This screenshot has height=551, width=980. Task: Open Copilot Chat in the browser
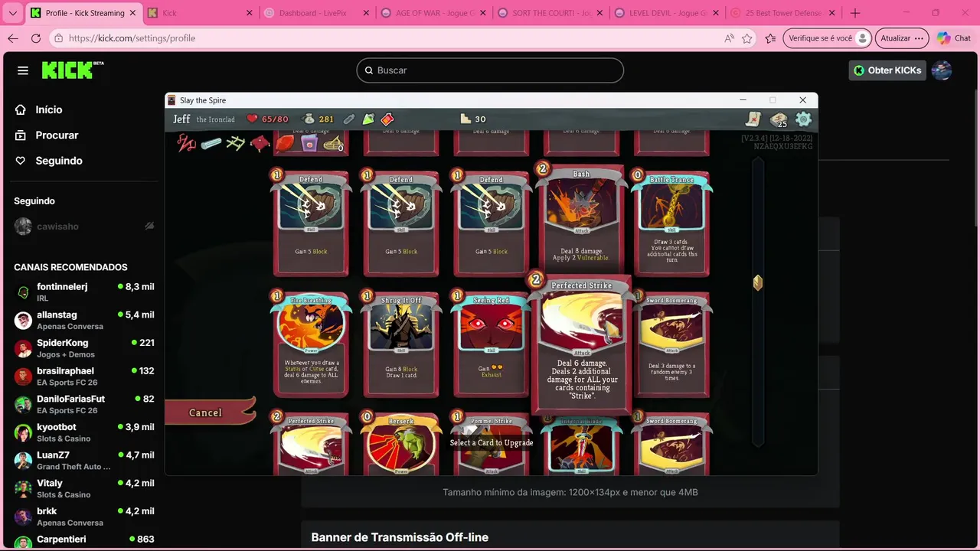pos(954,38)
